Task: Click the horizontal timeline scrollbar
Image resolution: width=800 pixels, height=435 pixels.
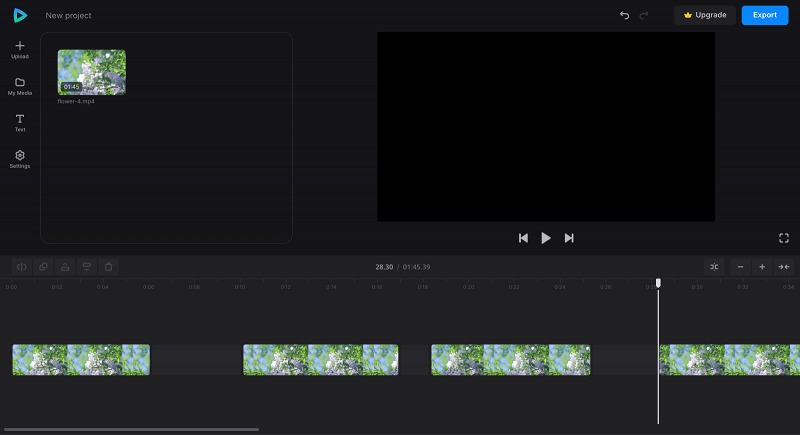Action: coord(132,429)
